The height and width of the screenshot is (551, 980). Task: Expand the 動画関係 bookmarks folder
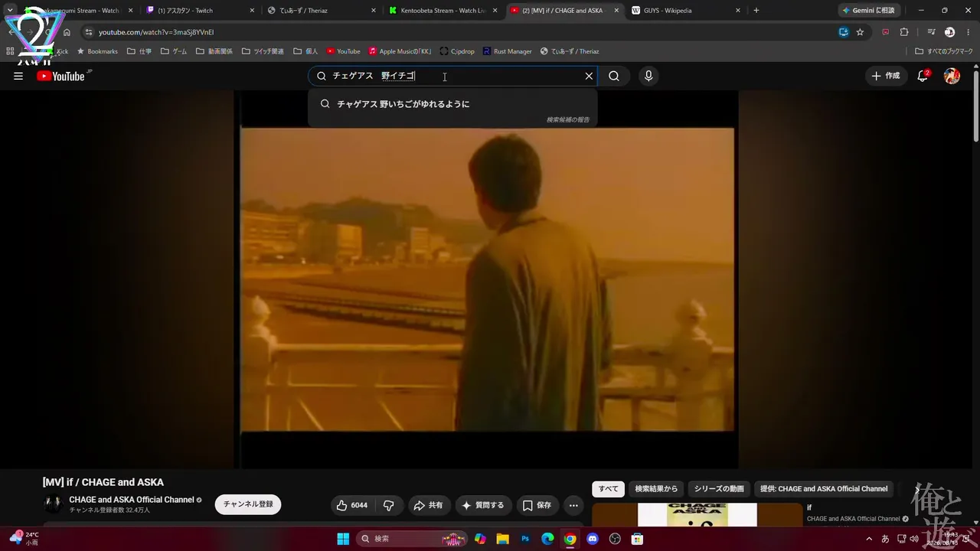(x=214, y=51)
